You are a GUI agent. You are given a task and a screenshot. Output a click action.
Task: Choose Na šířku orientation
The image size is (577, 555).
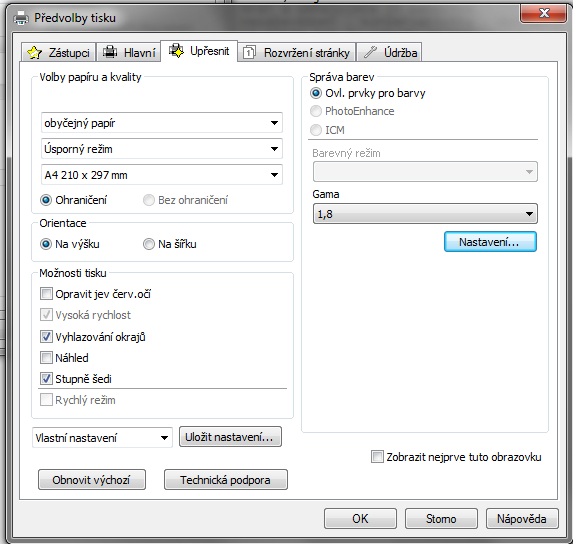click(170, 244)
